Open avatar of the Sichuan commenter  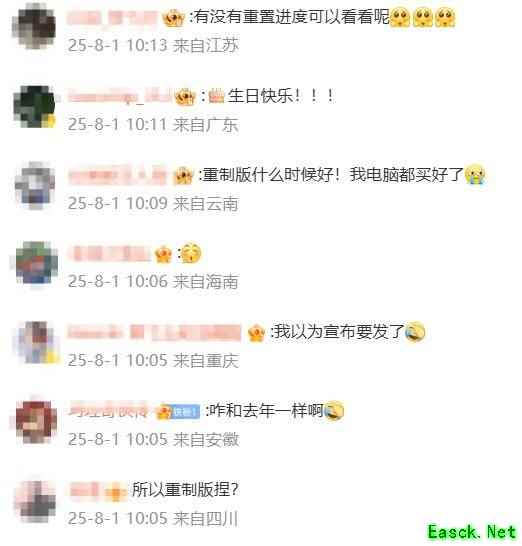pyautogui.click(x=35, y=501)
